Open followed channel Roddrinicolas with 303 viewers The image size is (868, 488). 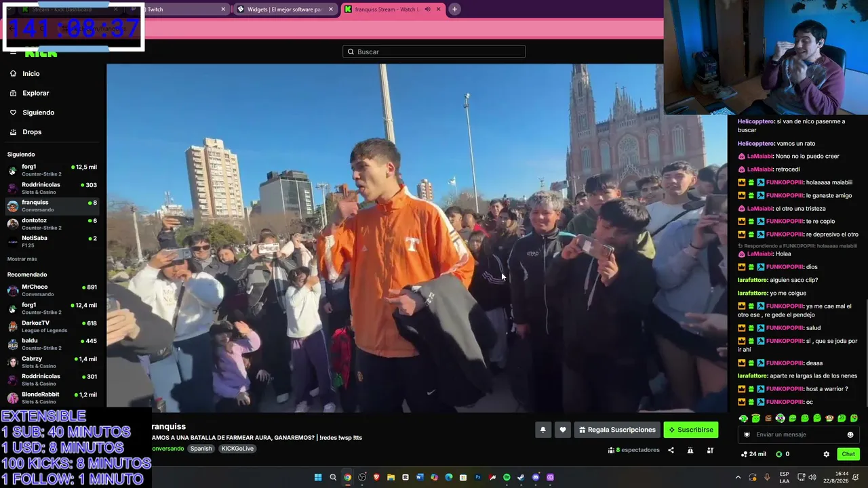click(x=53, y=188)
